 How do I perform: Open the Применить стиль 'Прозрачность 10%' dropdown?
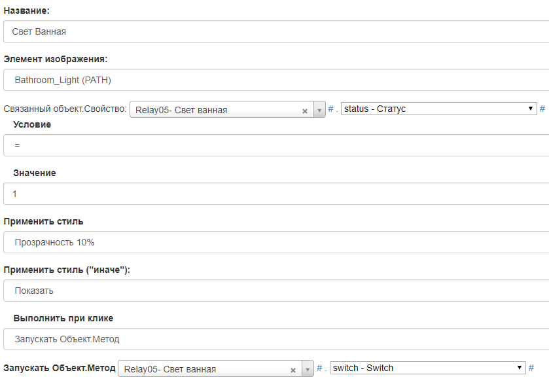click(275, 242)
